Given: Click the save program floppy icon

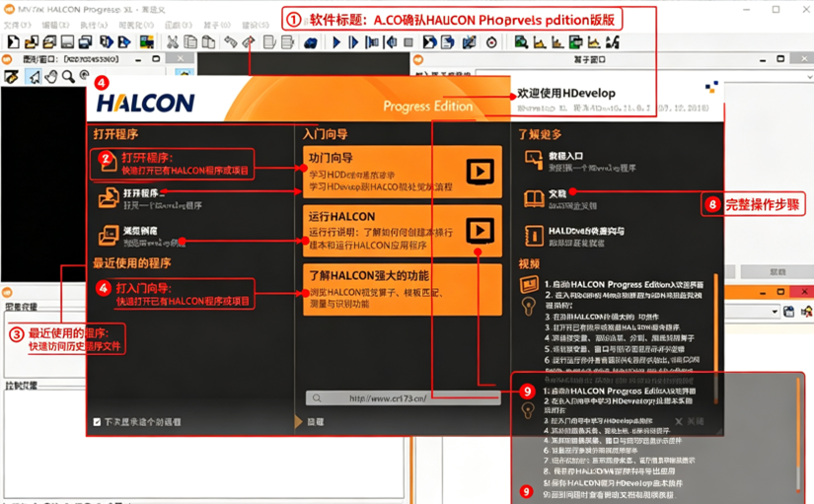Looking at the screenshot, I should (x=67, y=42).
